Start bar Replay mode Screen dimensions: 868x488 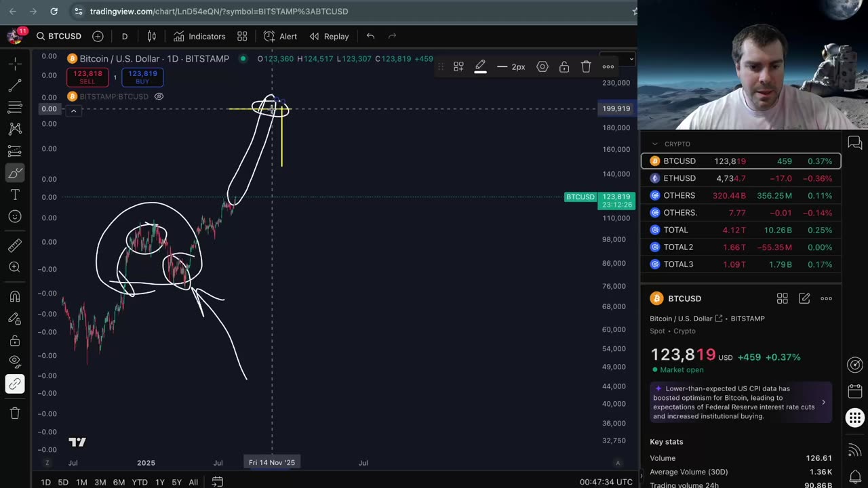tap(330, 36)
